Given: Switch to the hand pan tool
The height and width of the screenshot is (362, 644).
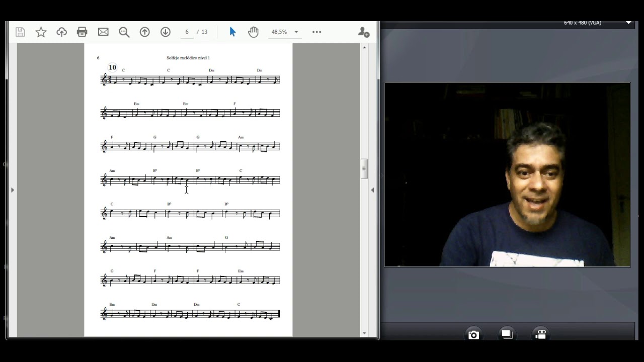Looking at the screenshot, I should (x=253, y=32).
